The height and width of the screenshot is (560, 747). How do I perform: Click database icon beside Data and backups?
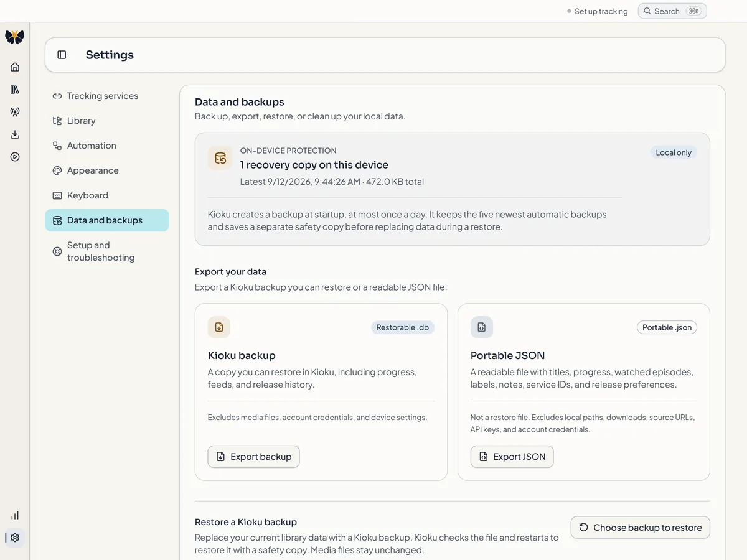[x=57, y=220]
